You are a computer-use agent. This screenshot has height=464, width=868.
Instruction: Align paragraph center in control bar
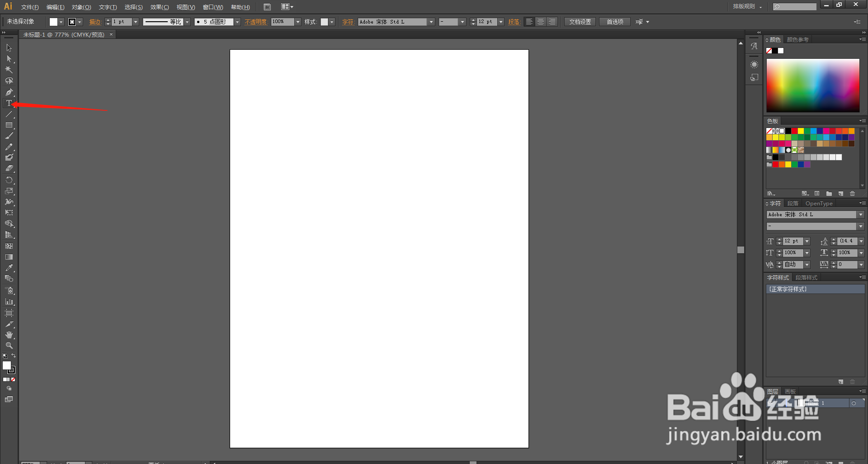(x=541, y=22)
